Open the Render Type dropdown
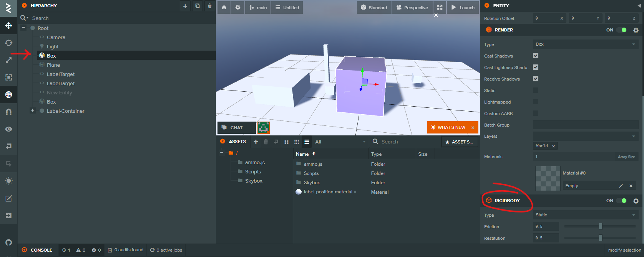Viewport: 644px width, 257px height. click(x=585, y=44)
